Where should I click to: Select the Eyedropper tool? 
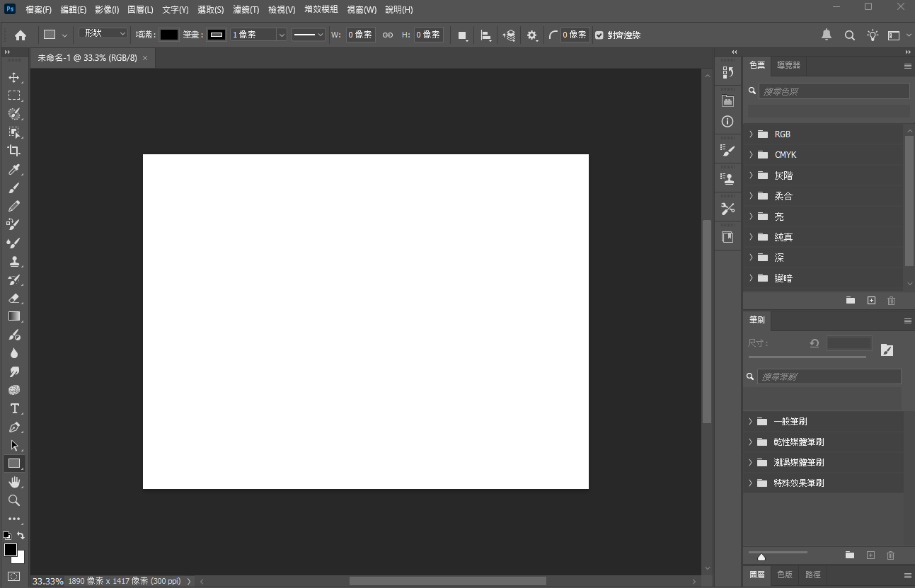[x=13, y=169]
